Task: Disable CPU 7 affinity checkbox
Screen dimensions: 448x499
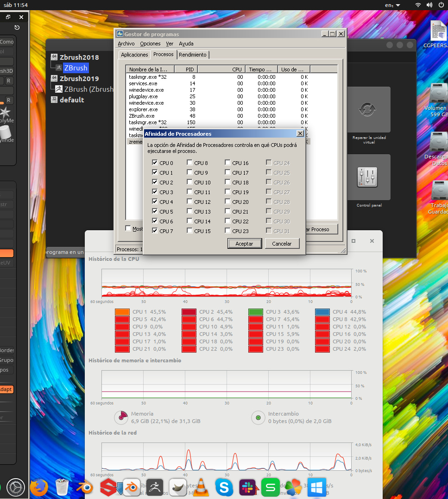Action: [x=155, y=231]
